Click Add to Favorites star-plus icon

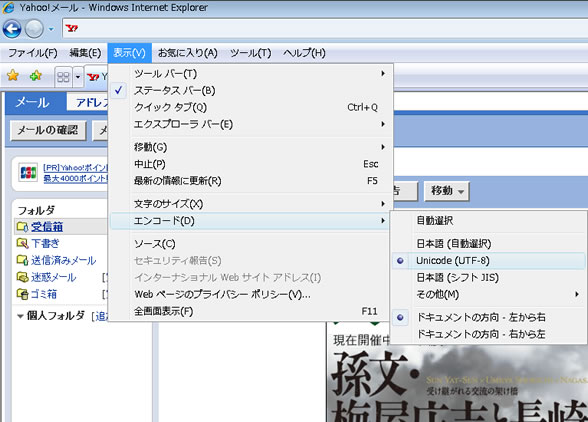[x=36, y=76]
